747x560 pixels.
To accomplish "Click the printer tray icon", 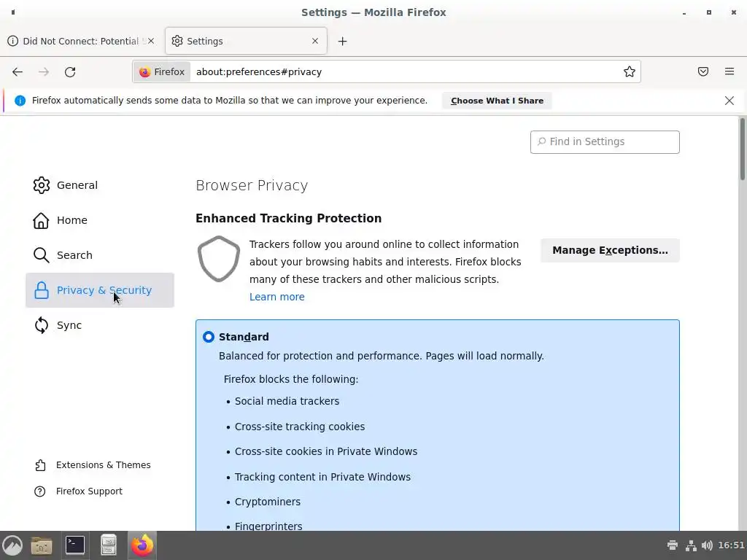I will 672,545.
